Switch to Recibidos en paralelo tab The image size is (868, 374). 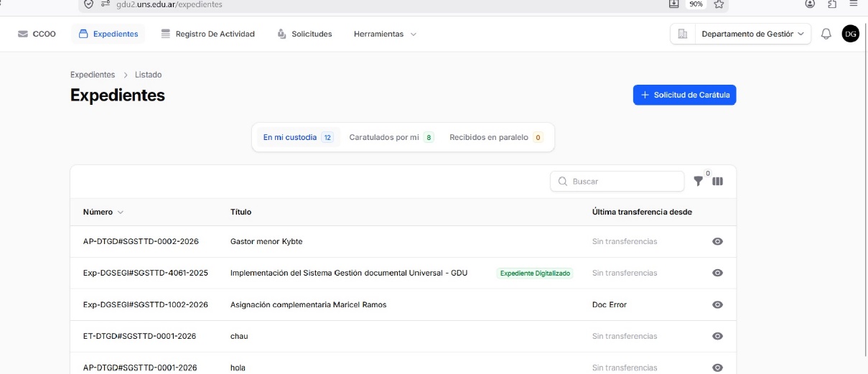click(496, 137)
